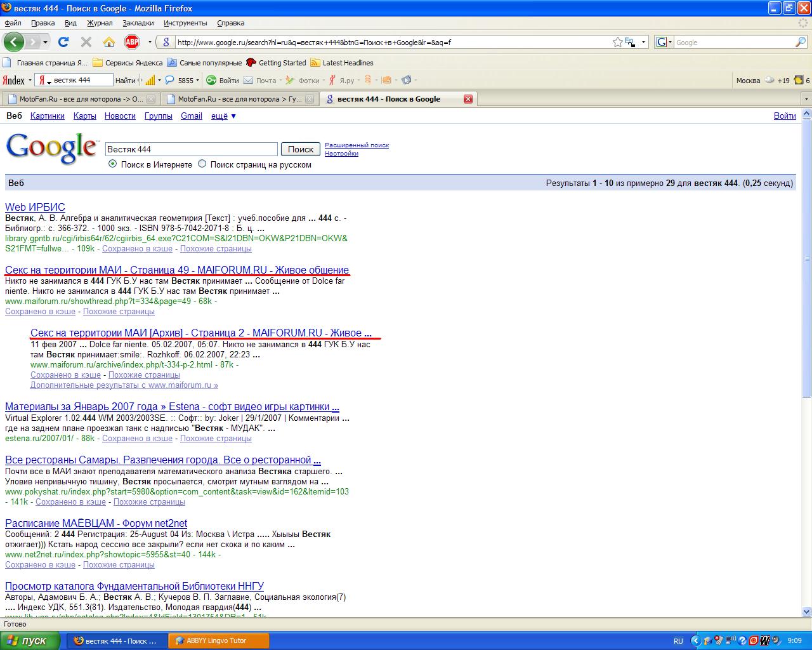Open the Сервисы Яндекса bookmark folder
The width and height of the screenshot is (812, 650).
click(128, 63)
